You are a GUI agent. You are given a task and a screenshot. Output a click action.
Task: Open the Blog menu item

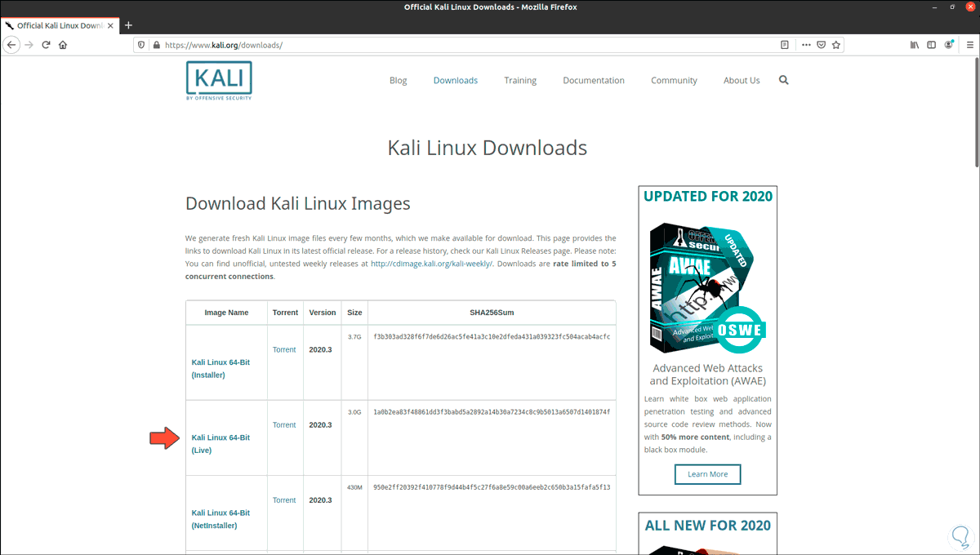(399, 80)
